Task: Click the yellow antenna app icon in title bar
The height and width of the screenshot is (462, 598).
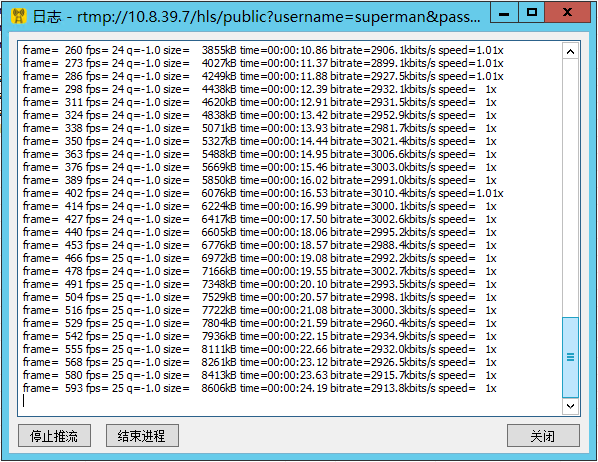Action: pos(19,16)
